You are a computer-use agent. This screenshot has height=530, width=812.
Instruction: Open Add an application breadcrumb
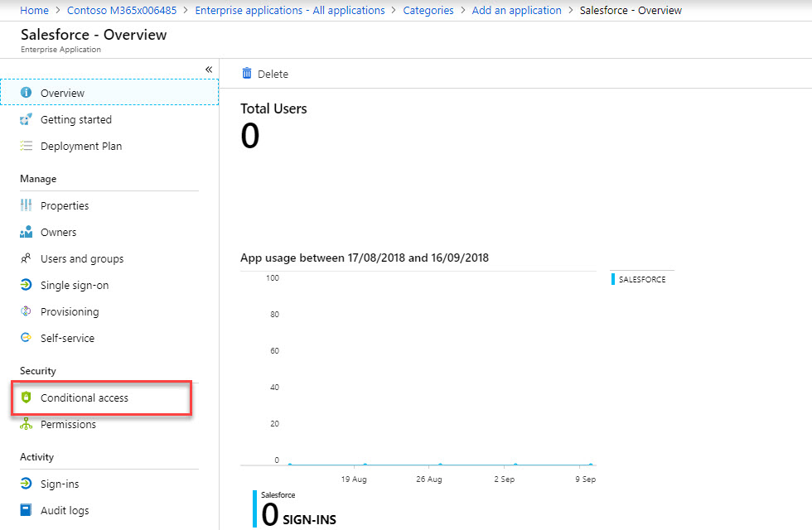pos(516,10)
